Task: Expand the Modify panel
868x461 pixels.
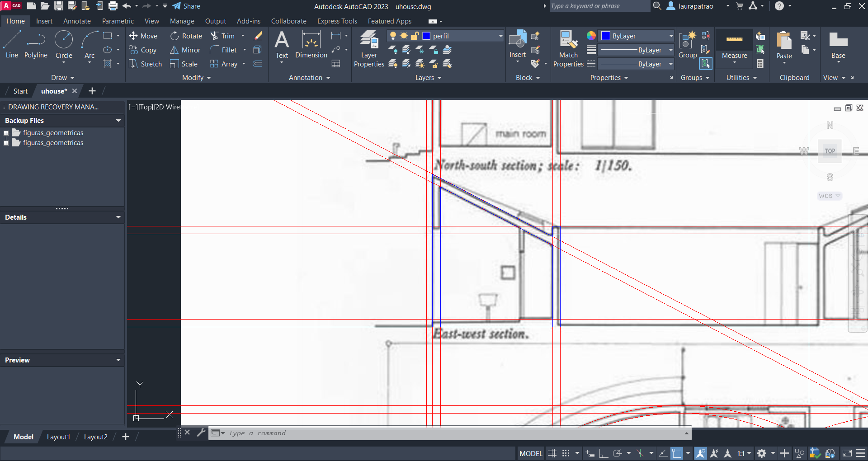Action: click(197, 78)
